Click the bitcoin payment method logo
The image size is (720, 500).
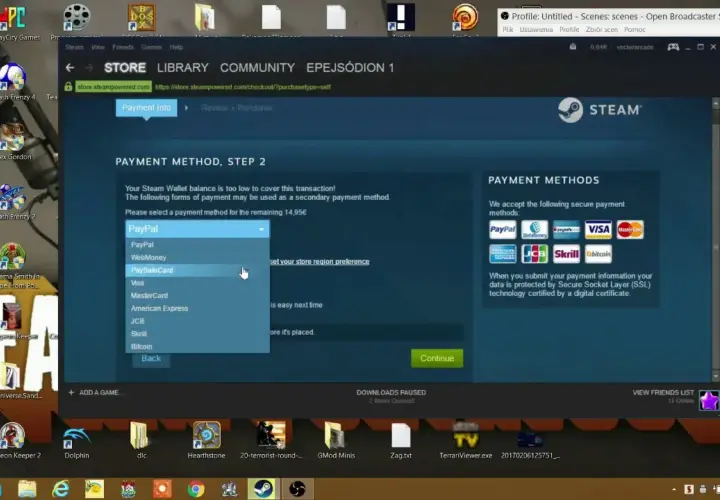[x=598, y=254]
